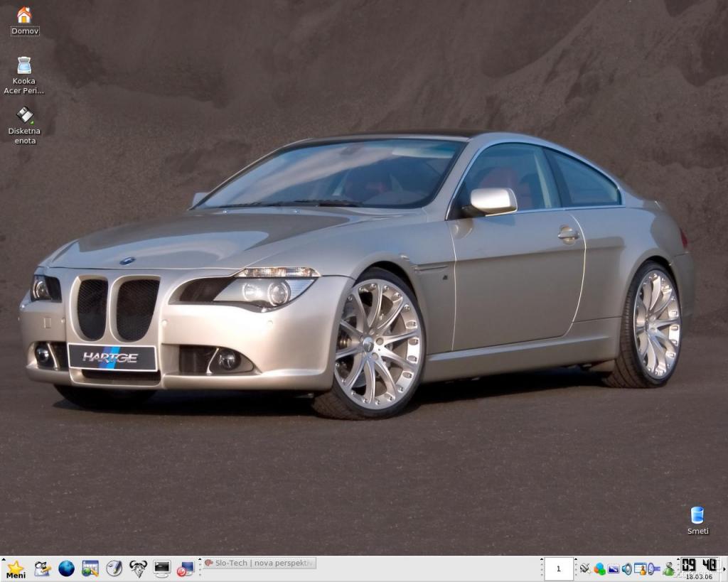Click the monitor with red clock icon

tap(186, 568)
